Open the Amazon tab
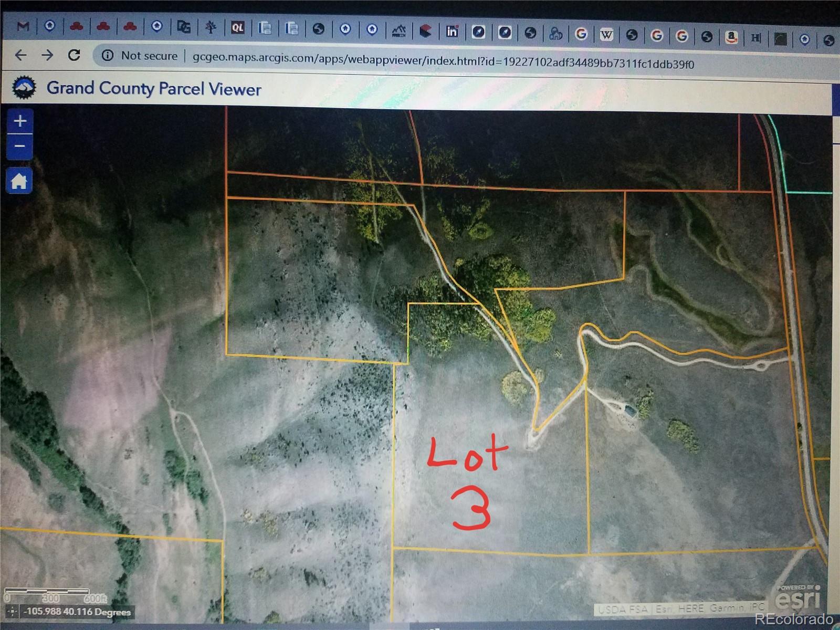Screen dimensions: 840x630 (731, 37)
